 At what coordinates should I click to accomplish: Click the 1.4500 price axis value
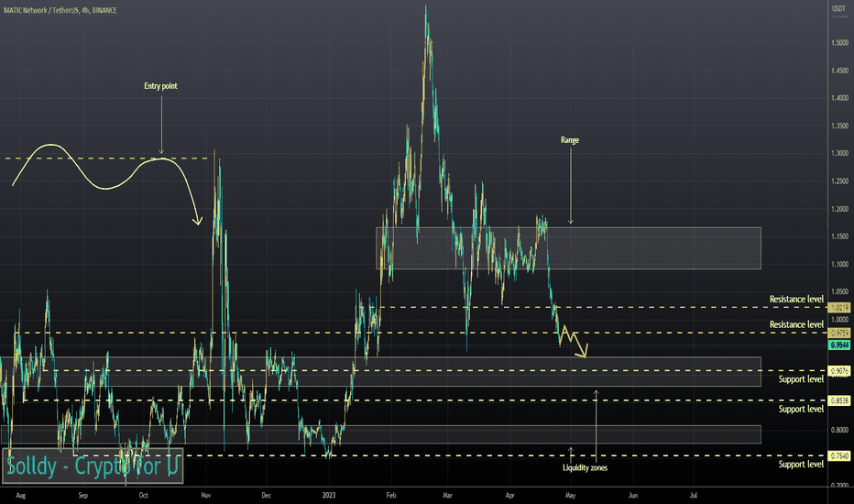(x=840, y=71)
